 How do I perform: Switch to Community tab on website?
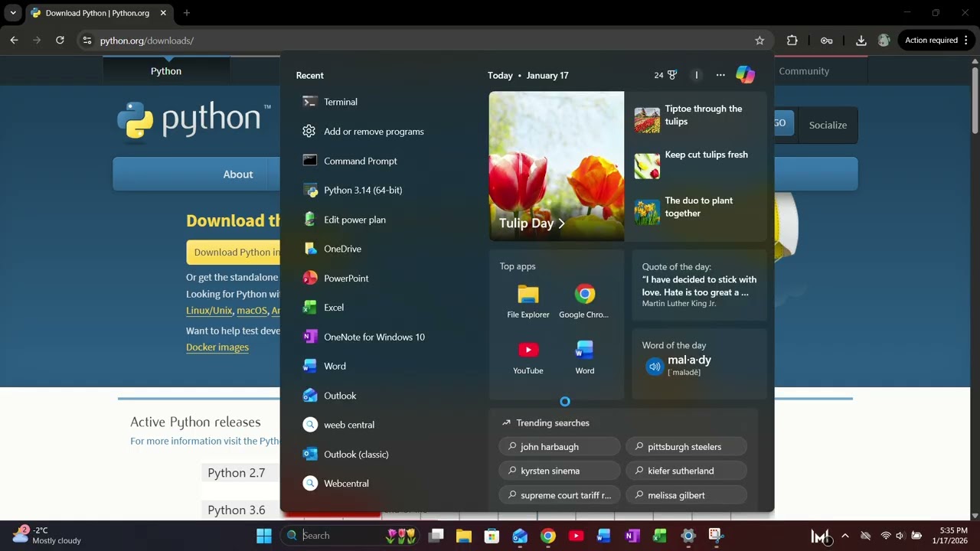point(804,71)
